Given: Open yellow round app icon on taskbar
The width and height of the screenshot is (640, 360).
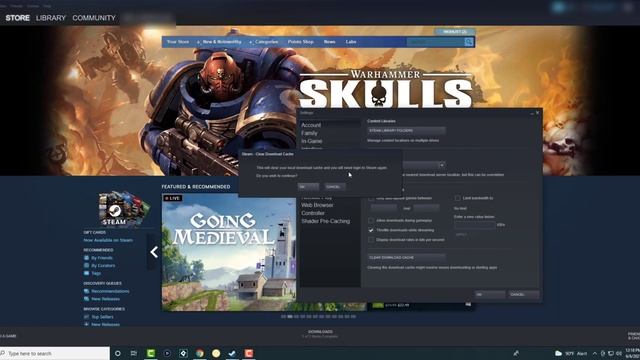Looking at the screenshot, I should [x=216, y=353].
